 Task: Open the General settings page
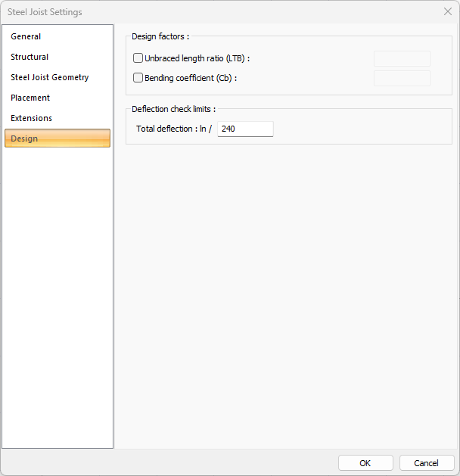pos(26,36)
